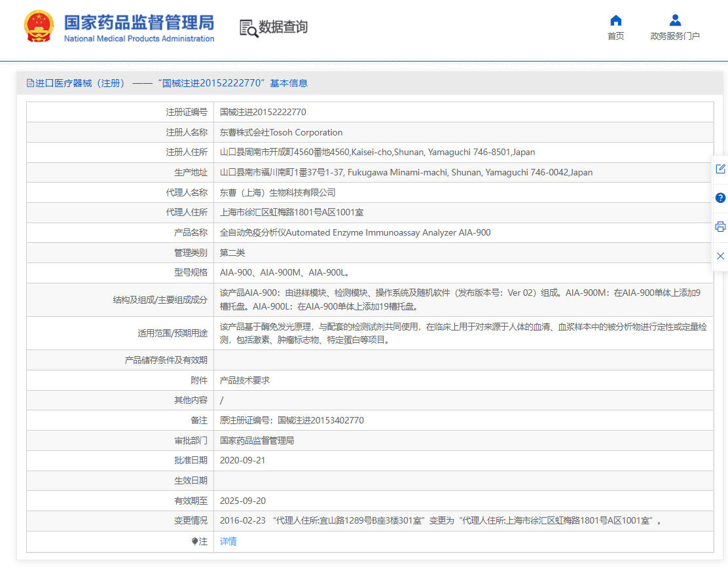Click the 备注 row label

[199, 420]
